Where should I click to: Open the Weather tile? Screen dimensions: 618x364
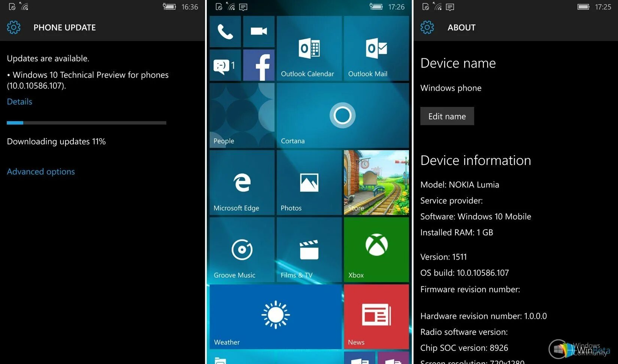pyautogui.click(x=276, y=317)
